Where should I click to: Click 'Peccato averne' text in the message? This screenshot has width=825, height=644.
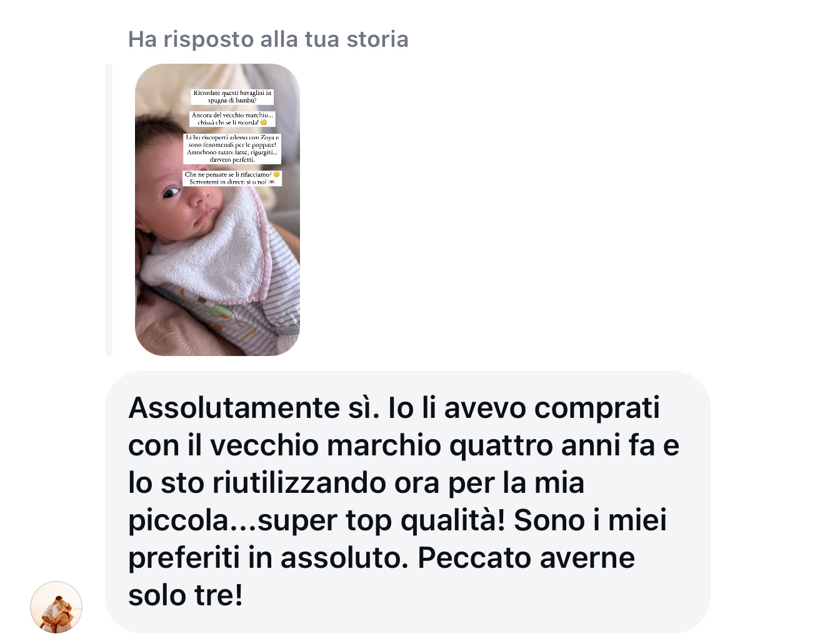(x=526, y=558)
